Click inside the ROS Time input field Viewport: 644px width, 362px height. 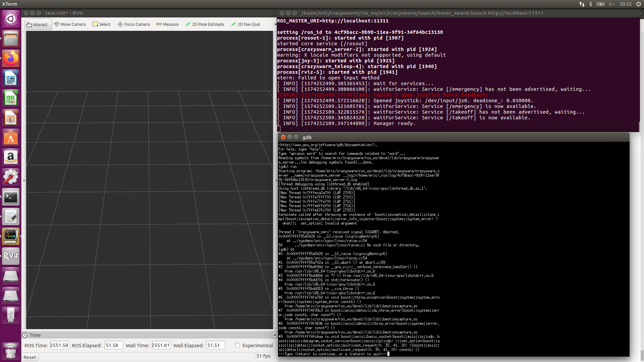59,345
